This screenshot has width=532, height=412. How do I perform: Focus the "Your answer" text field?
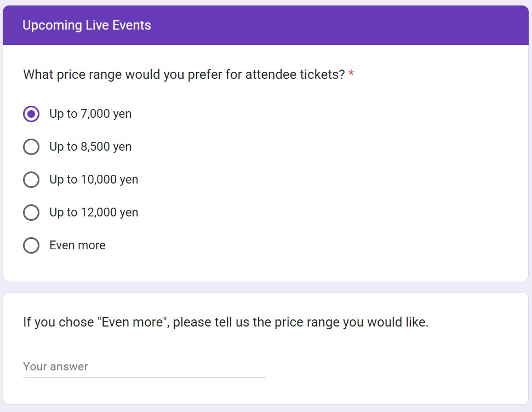click(x=144, y=367)
